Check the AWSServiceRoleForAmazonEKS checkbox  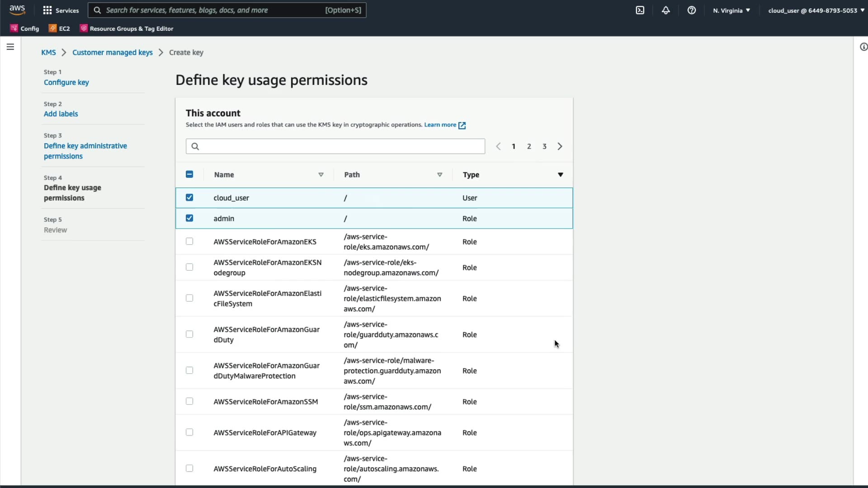(189, 241)
